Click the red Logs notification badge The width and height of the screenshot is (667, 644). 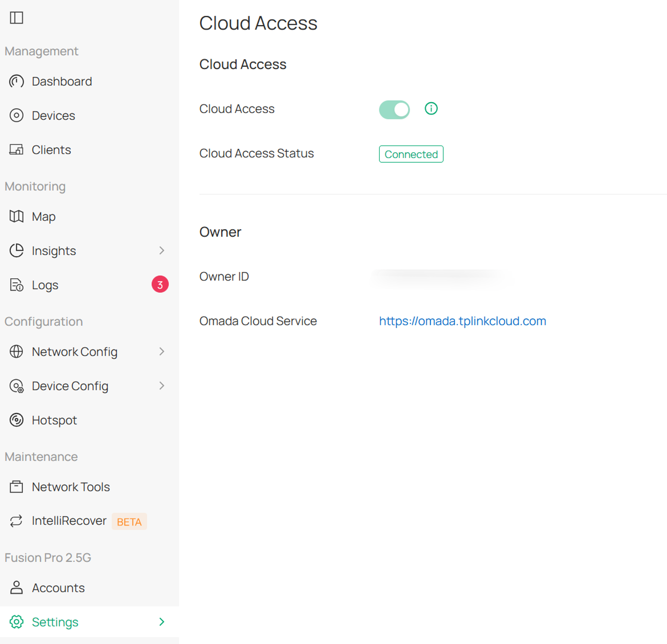pos(160,284)
